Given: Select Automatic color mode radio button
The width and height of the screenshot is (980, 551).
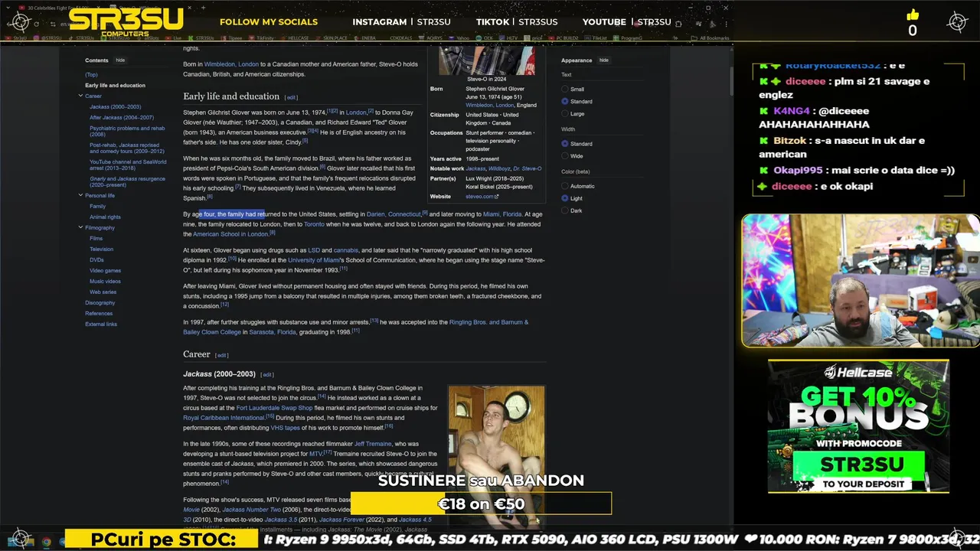Looking at the screenshot, I should tap(565, 186).
